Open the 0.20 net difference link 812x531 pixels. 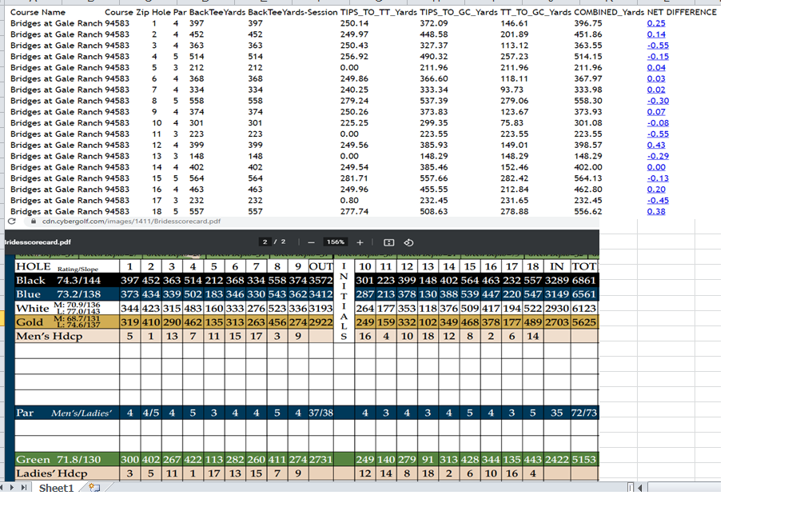(656, 190)
